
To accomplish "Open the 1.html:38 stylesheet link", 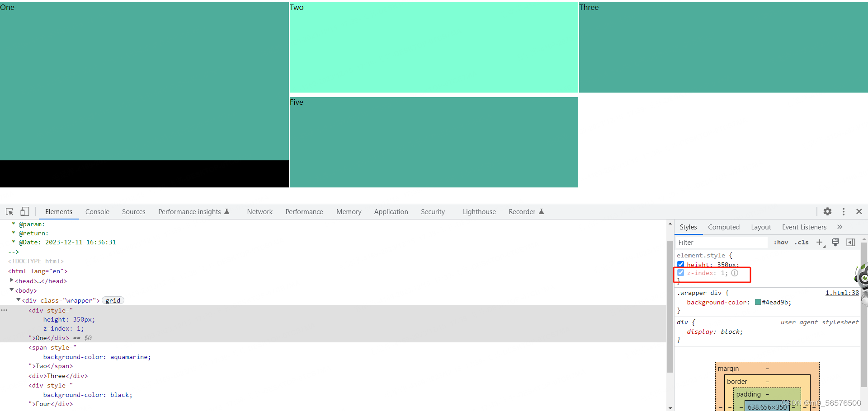I will tap(842, 293).
